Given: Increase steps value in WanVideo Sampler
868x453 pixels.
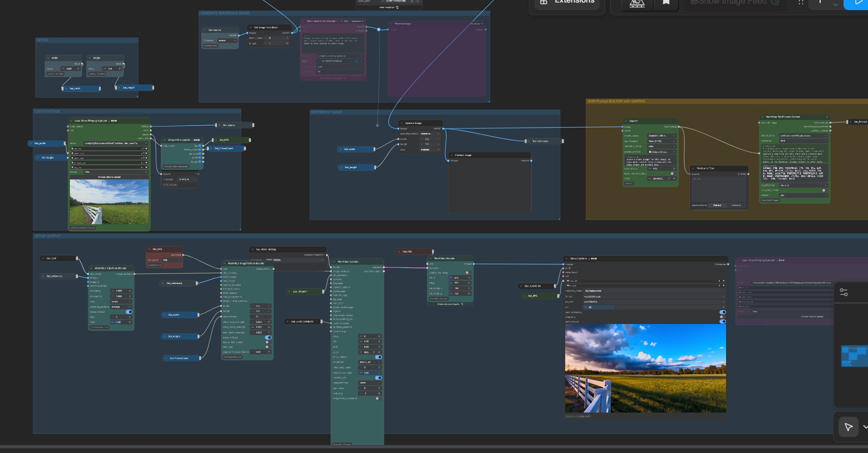Looking at the screenshot, I should pyautogui.click(x=379, y=336).
